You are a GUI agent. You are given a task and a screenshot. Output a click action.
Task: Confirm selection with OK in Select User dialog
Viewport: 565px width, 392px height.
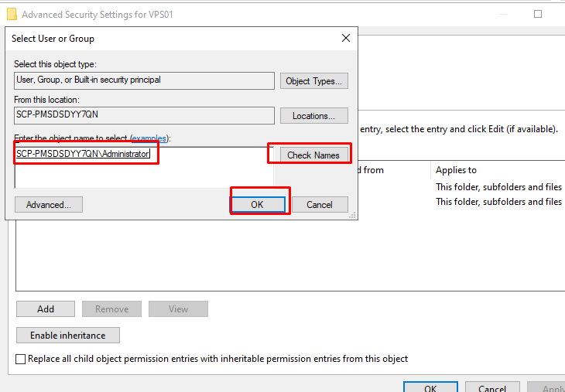click(257, 204)
